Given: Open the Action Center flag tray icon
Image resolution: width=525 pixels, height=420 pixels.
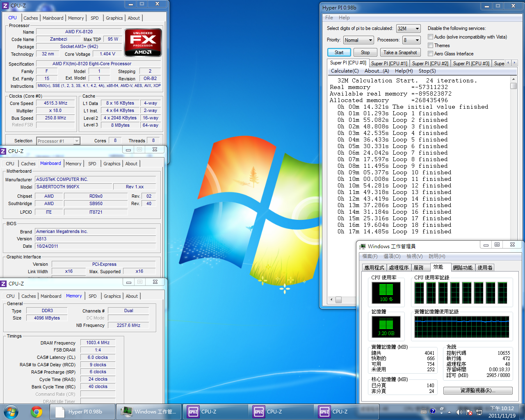Looking at the screenshot, I should [x=469, y=412].
